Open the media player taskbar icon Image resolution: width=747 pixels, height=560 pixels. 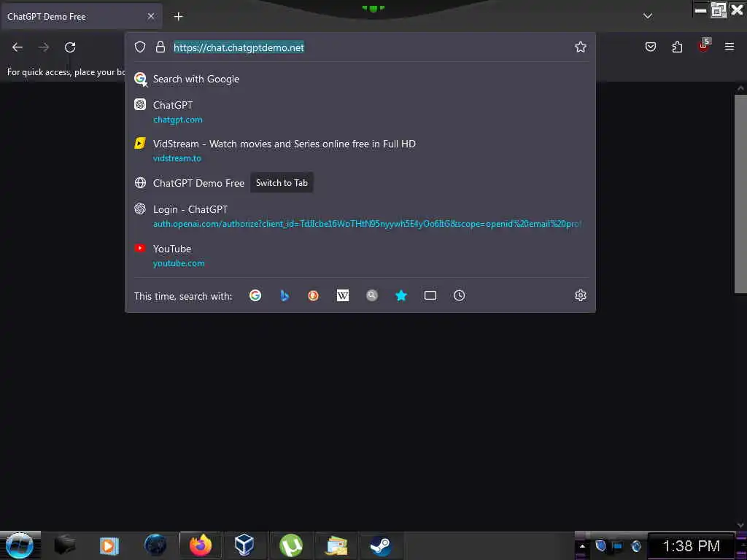pos(109,545)
